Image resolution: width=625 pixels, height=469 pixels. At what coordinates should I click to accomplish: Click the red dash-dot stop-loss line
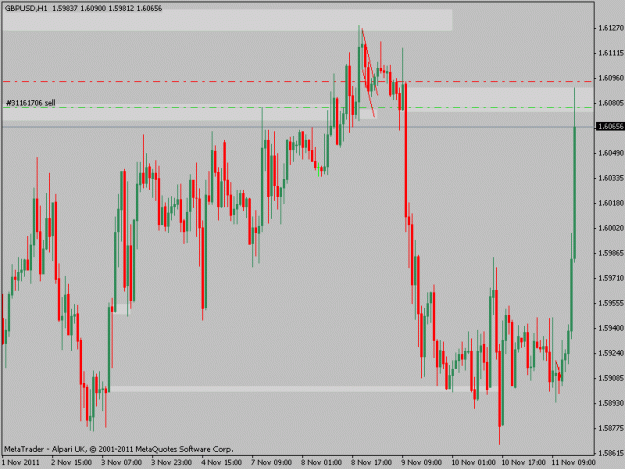(x=298, y=82)
